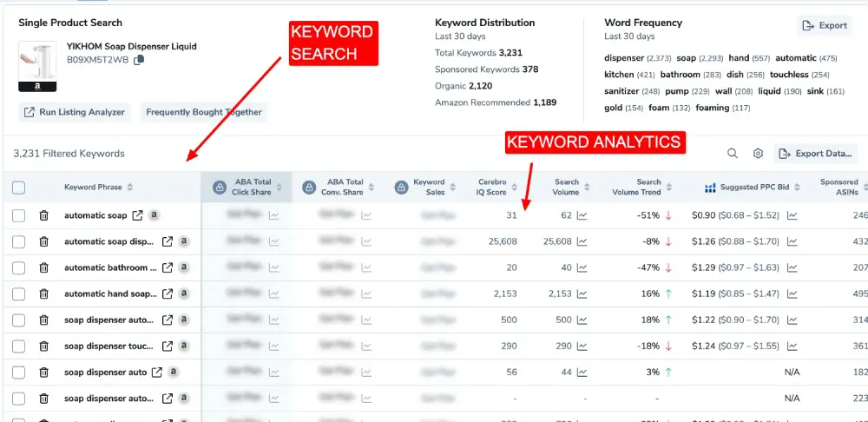Sort by Keyword Phrase column
The width and height of the screenshot is (868, 422).
click(130, 188)
